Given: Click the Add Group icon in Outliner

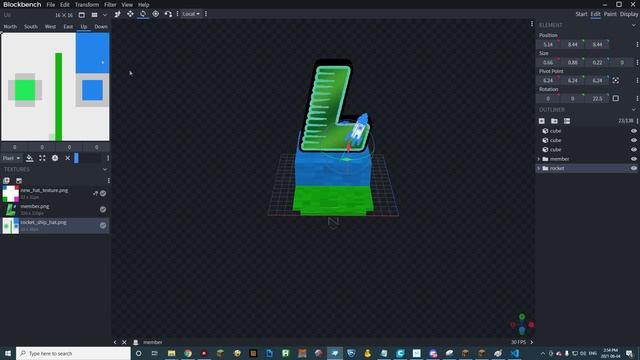Looking at the screenshot, I should click(x=554, y=121).
